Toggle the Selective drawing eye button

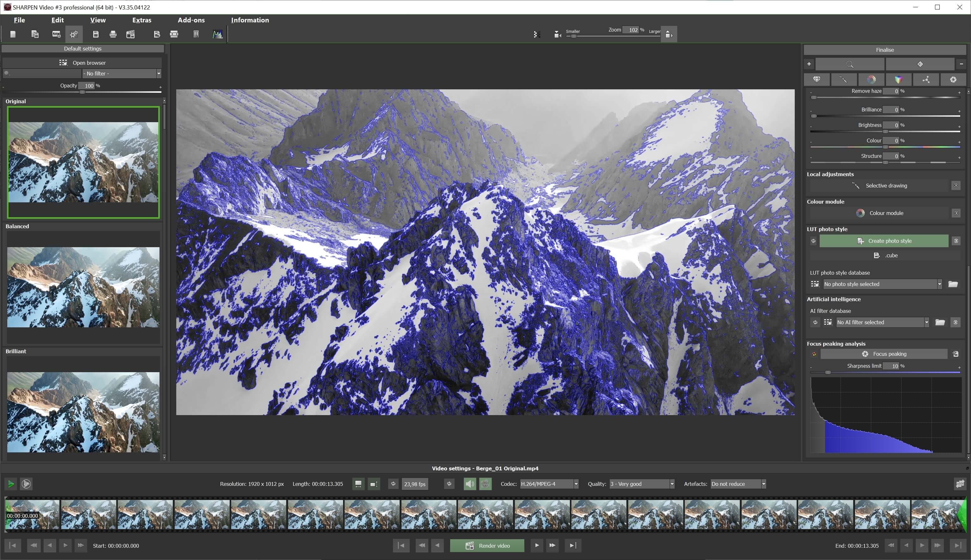(x=956, y=186)
